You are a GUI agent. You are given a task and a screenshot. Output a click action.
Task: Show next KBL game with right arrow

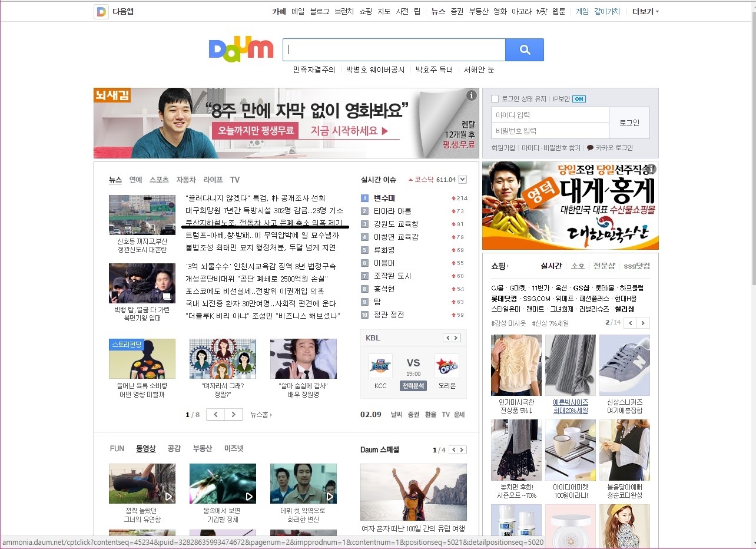tap(456, 338)
